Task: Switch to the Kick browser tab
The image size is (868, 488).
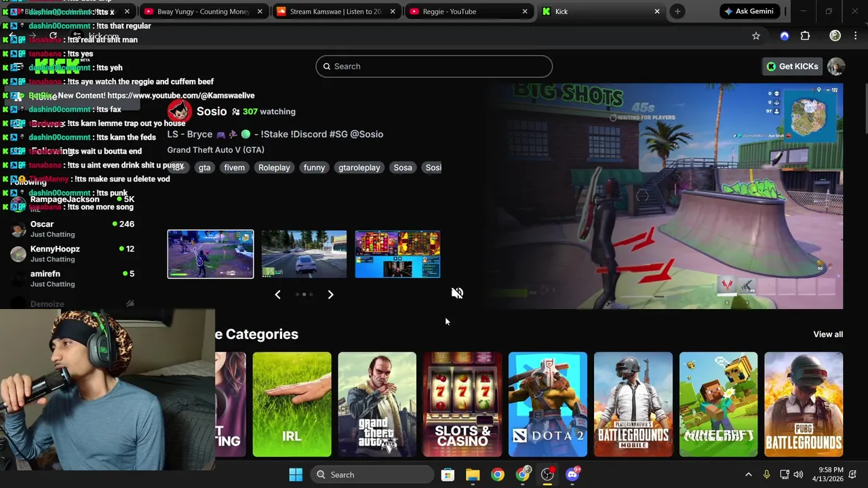Action: tap(601, 12)
